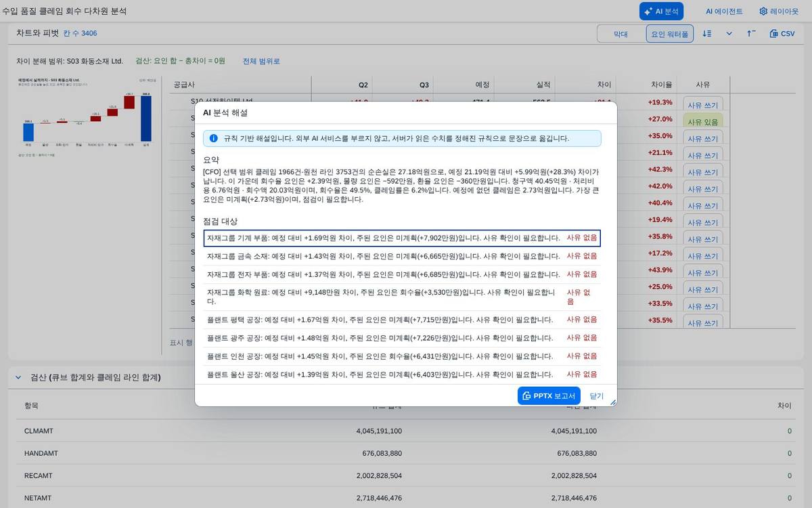812x508 pixels.
Task: Select the 요인 워터폴 tab
Action: pos(669,33)
